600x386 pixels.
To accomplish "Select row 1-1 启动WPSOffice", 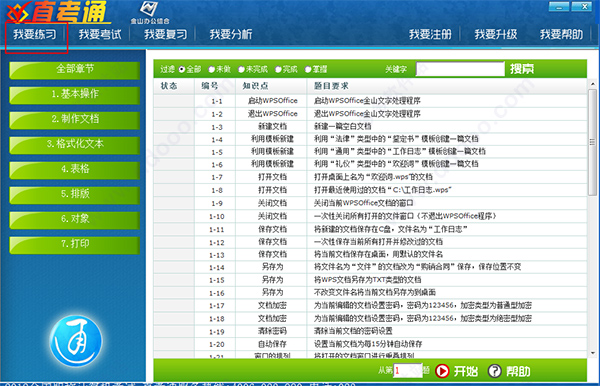I will pos(370,101).
